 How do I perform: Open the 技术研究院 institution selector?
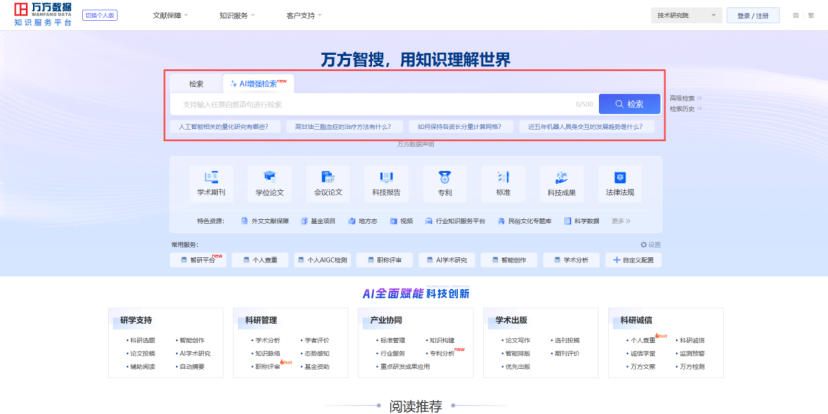point(686,16)
